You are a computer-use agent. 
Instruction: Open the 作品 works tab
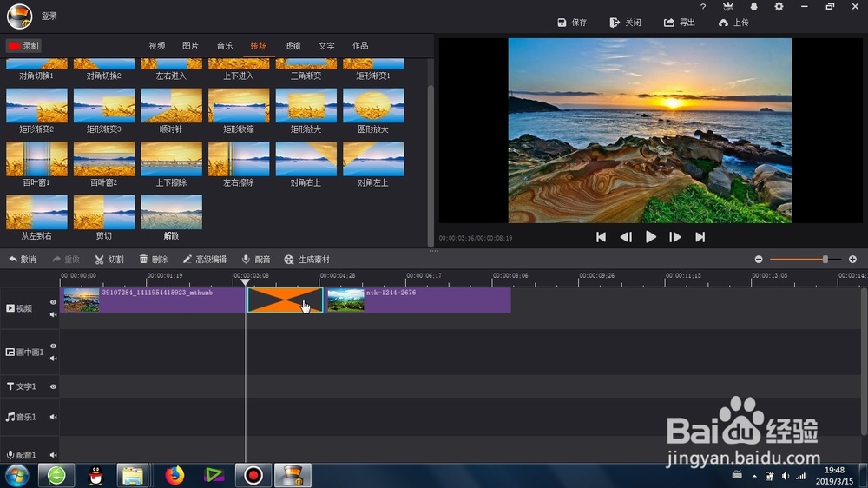tap(360, 46)
